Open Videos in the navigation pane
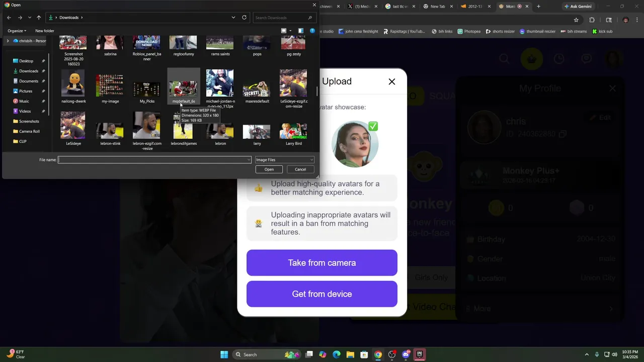Image resolution: width=644 pixels, height=362 pixels. point(25,111)
